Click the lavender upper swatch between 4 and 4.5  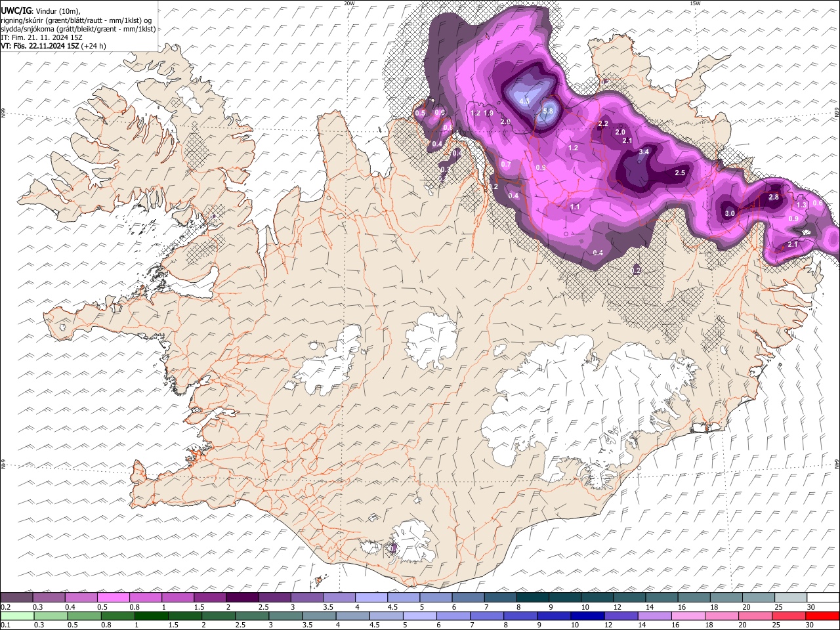[371, 598]
